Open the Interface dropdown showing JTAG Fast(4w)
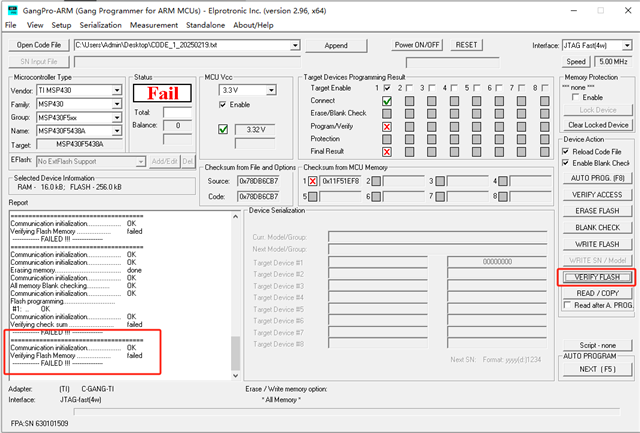Viewport: 640px width, 433px height. pos(627,45)
